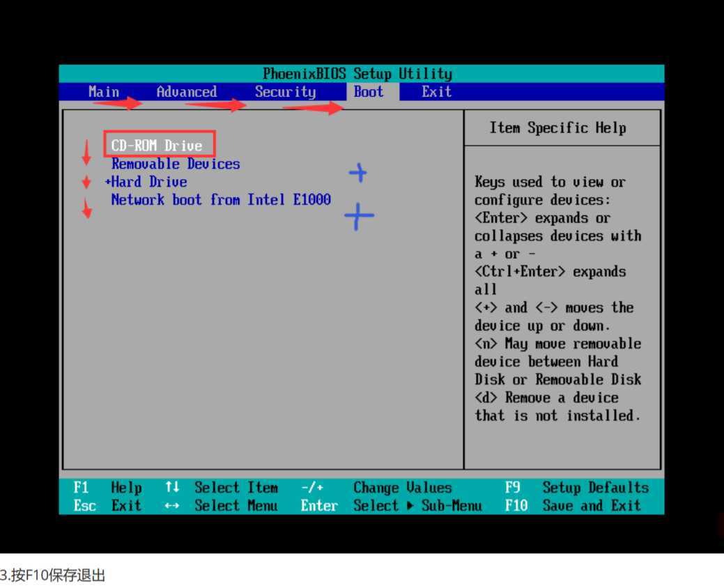Click the -/+ Change Values hint
Image resolution: width=724 pixels, height=588 pixels.
pos(376,488)
